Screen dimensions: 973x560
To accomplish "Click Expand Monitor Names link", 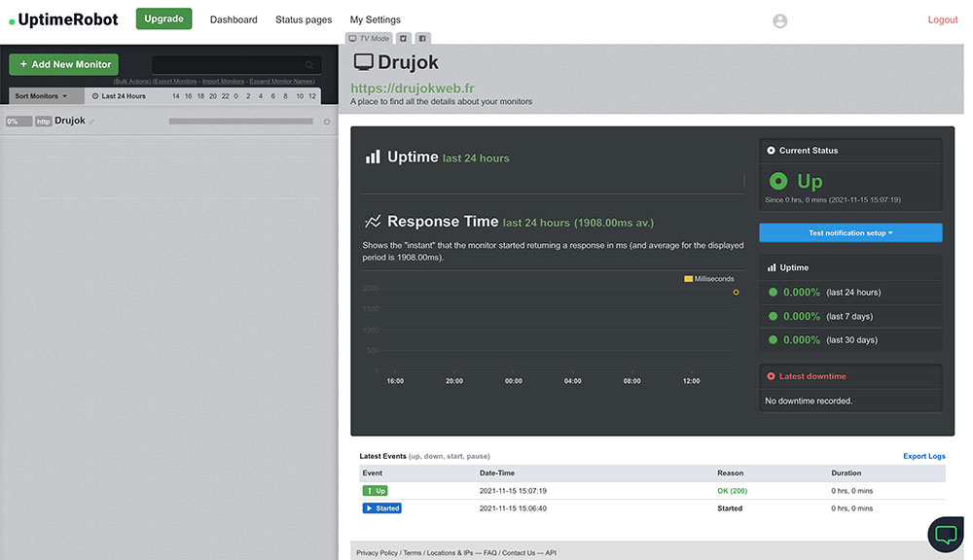I will coord(282,82).
